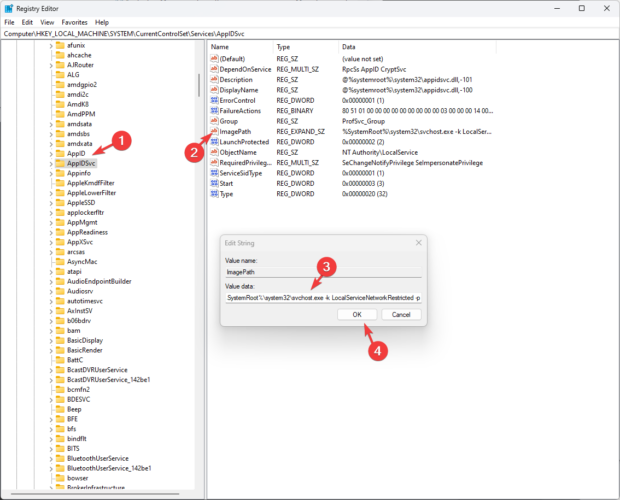Click the FailureActions binary value icon
The image size is (620, 500).
tap(215, 110)
